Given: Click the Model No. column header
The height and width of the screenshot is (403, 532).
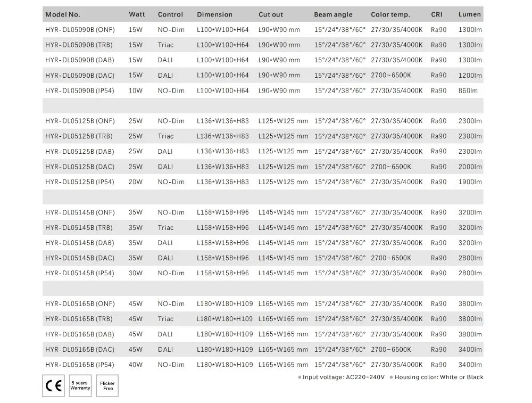Looking at the screenshot, I should click(x=63, y=14).
